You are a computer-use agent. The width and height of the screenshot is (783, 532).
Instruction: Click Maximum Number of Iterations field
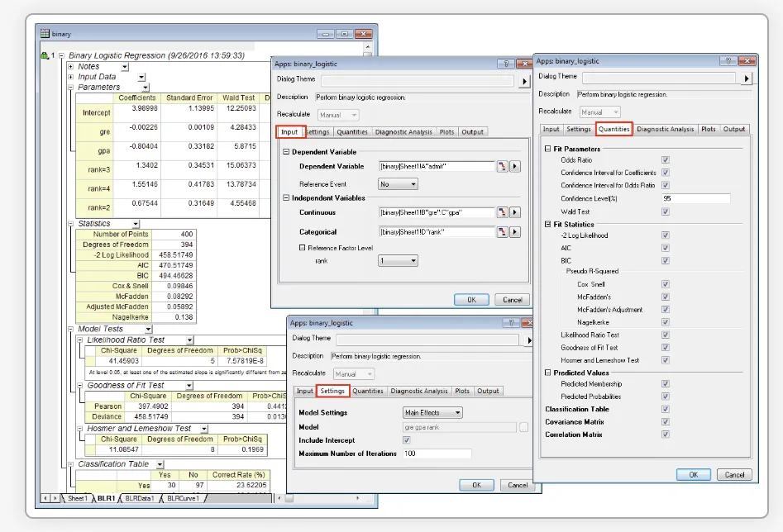click(437, 454)
